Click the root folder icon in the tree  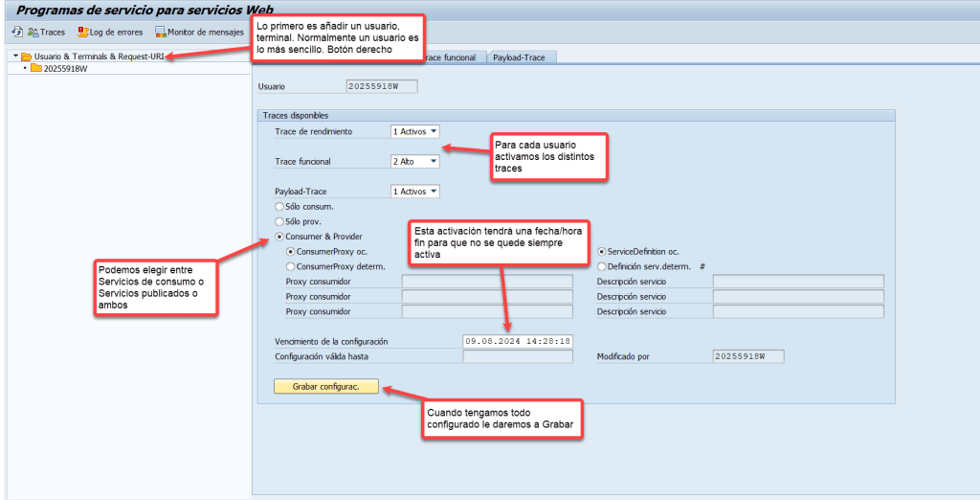27,57
